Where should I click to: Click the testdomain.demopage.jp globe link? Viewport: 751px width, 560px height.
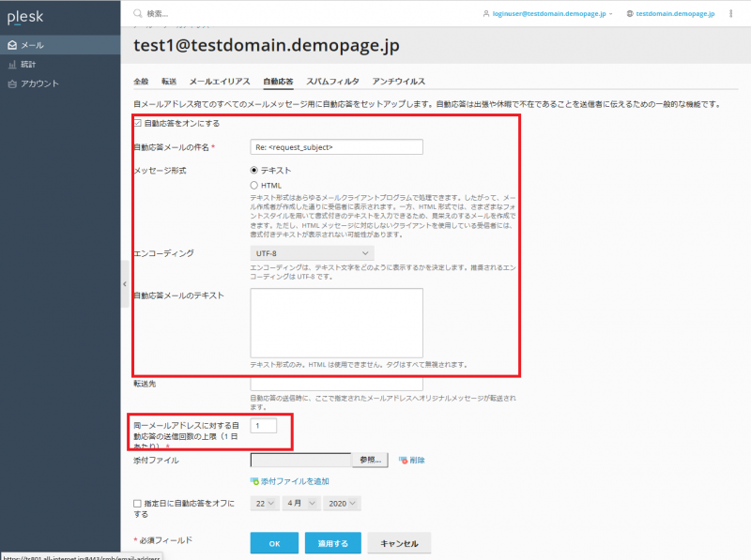670,14
